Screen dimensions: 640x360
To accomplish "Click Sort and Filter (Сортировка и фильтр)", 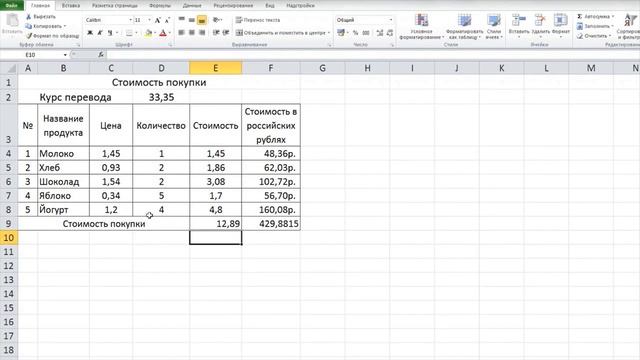I will [x=629, y=26].
